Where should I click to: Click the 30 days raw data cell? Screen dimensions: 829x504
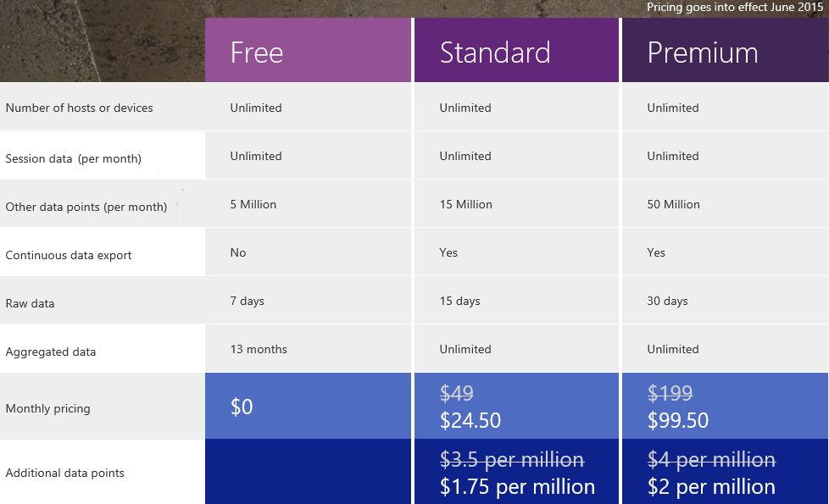click(x=668, y=301)
